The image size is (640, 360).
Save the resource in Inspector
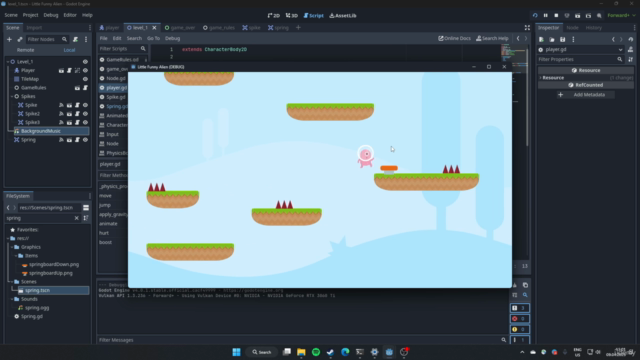(562, 39)
